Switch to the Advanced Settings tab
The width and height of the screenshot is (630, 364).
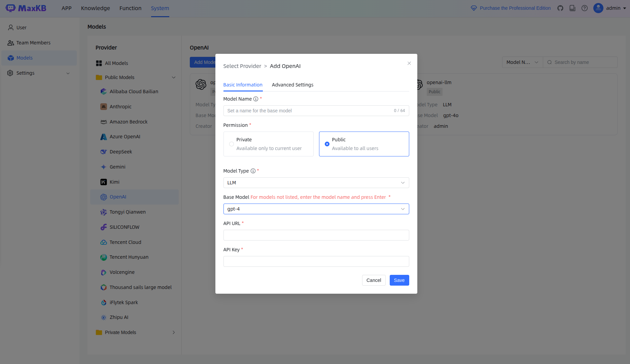pos(292,85)
